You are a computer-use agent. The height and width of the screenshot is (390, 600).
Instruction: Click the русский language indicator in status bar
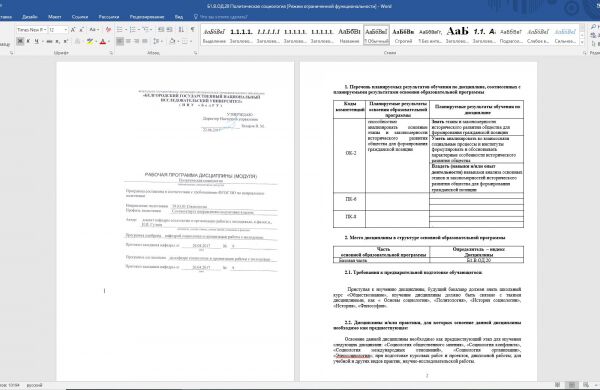pos(34,385)
